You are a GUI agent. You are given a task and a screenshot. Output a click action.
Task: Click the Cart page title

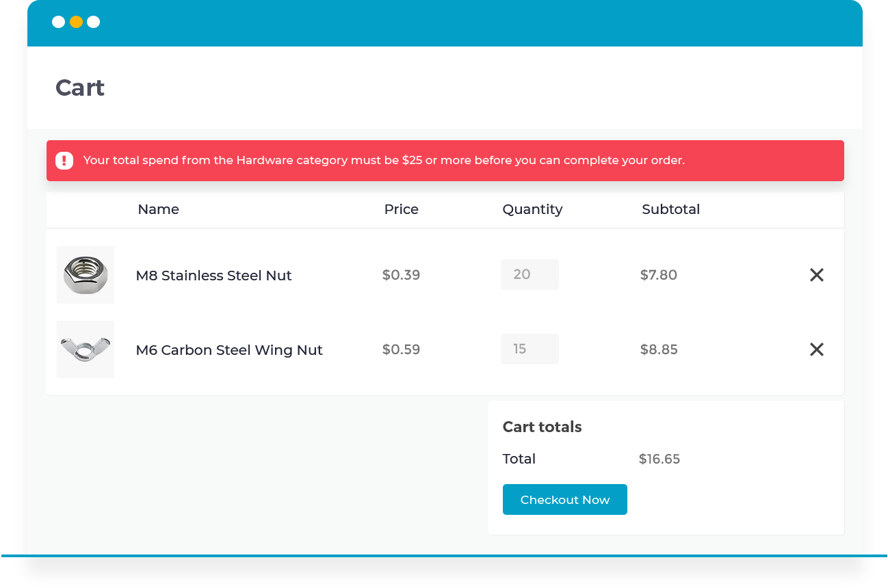point(79,88)
